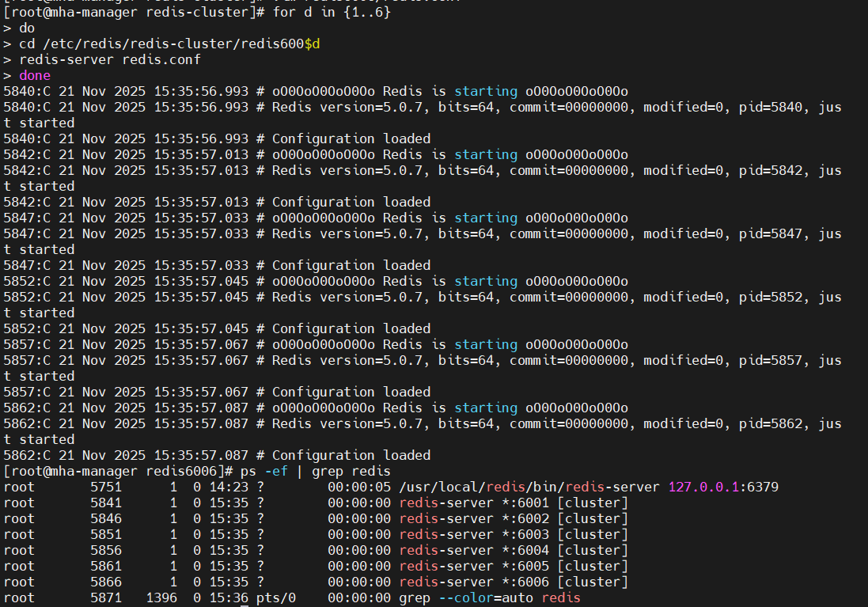Click the 'redis-server *:6003 [cluster]' entry
Screen dimensions: 868x607
pyautogui.click(x=514, y=535)
